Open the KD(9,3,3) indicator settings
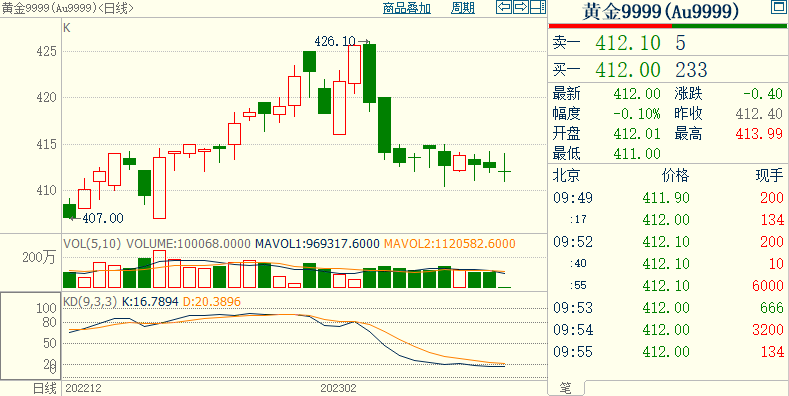The width and height of the screenshot is (789, 396). click(x=90, y=302)
